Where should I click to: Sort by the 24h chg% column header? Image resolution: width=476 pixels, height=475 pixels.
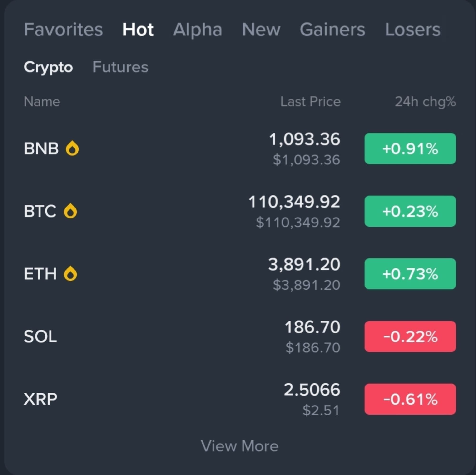coord(425,102)
